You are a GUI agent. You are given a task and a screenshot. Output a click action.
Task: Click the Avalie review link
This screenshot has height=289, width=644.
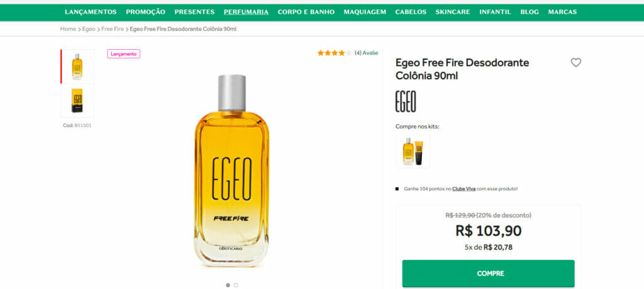(x=370, y=53)
